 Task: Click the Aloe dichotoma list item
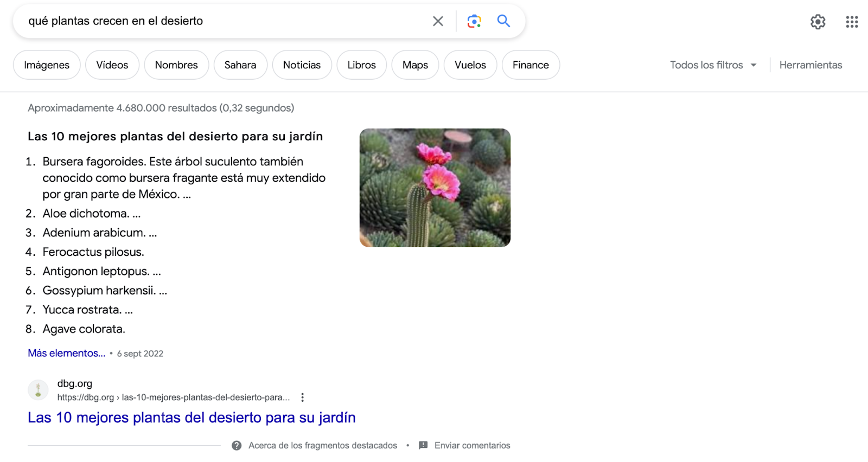point(91,214)
